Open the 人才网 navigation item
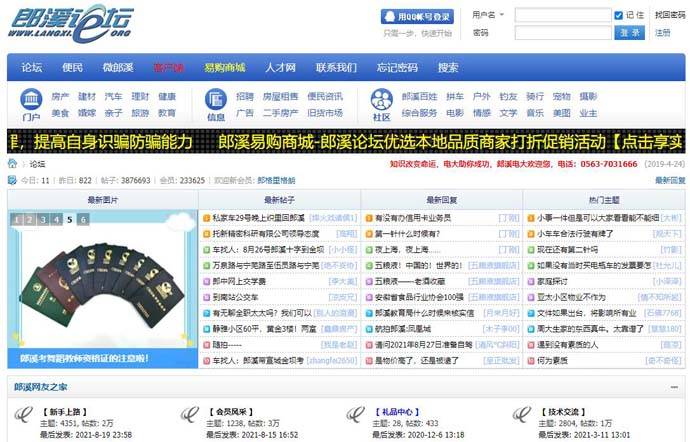The width and height of the screenshot is (690, 442). tap(280, 67)
